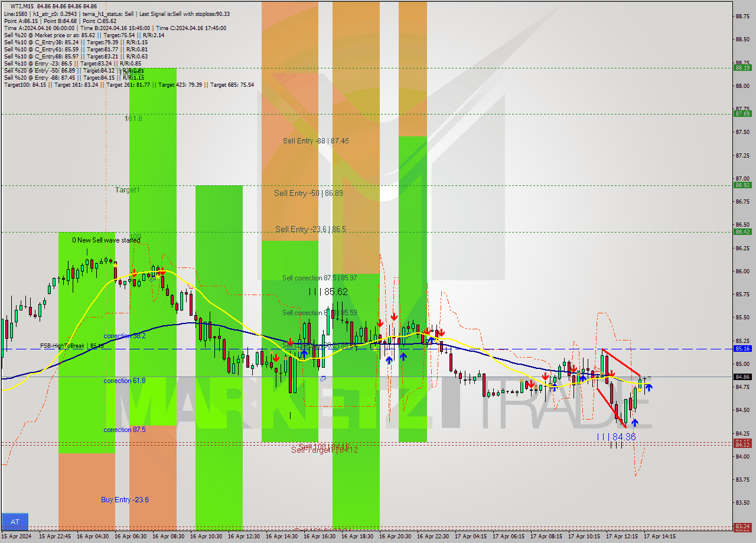Click the outlined blue arrow near 16 Apr 16:30
756x543 pixels.
pos(322,378)
